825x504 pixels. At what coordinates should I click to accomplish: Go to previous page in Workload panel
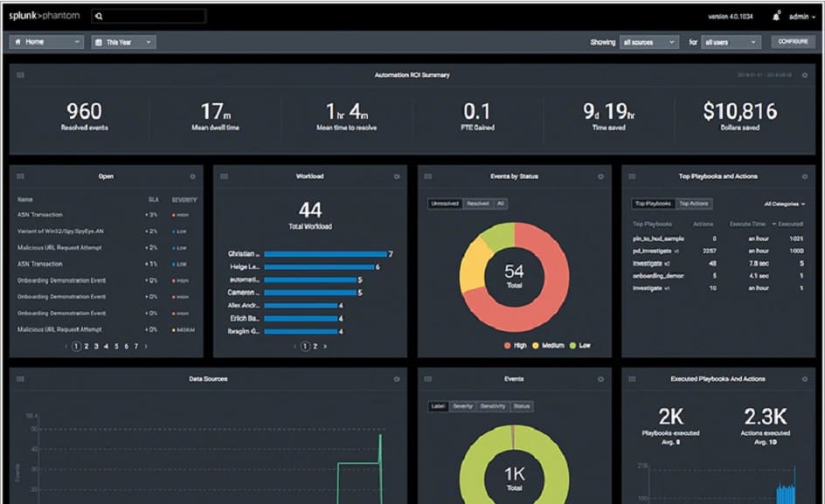coord(295,346)
